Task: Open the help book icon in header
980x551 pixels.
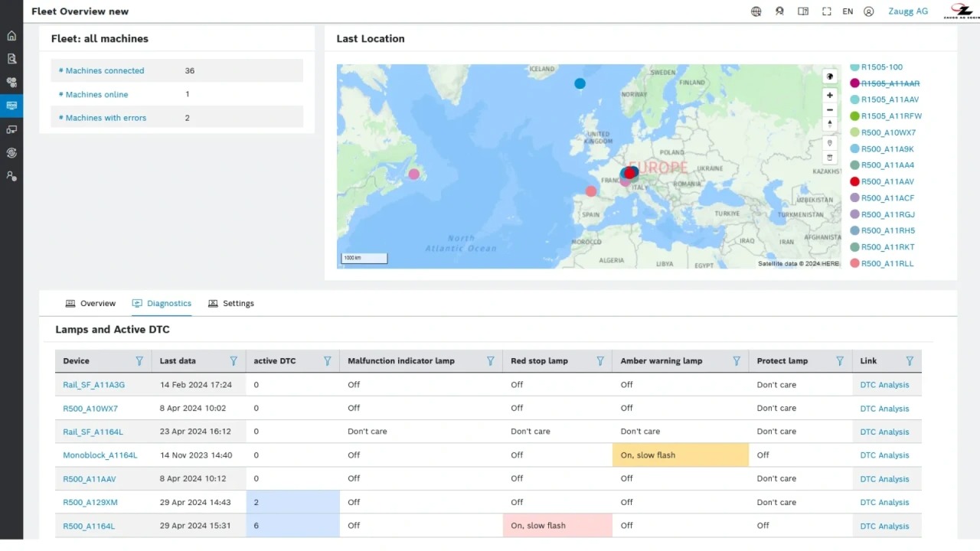Action: (803, 11)
